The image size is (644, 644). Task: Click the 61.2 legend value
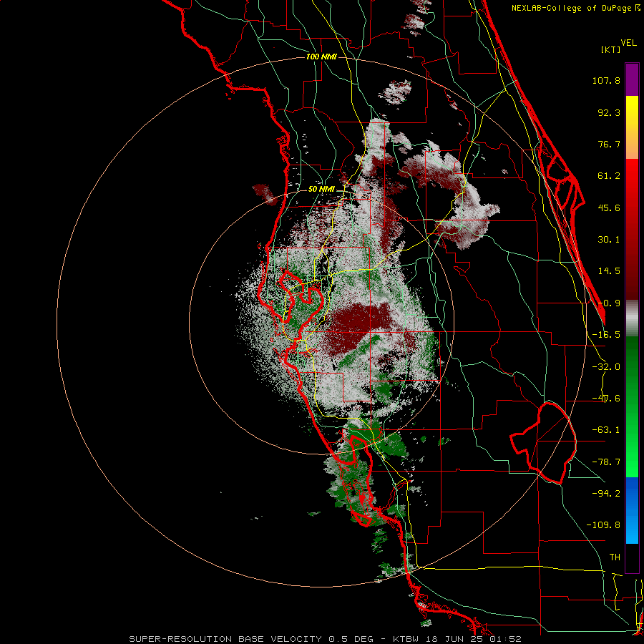609,176
